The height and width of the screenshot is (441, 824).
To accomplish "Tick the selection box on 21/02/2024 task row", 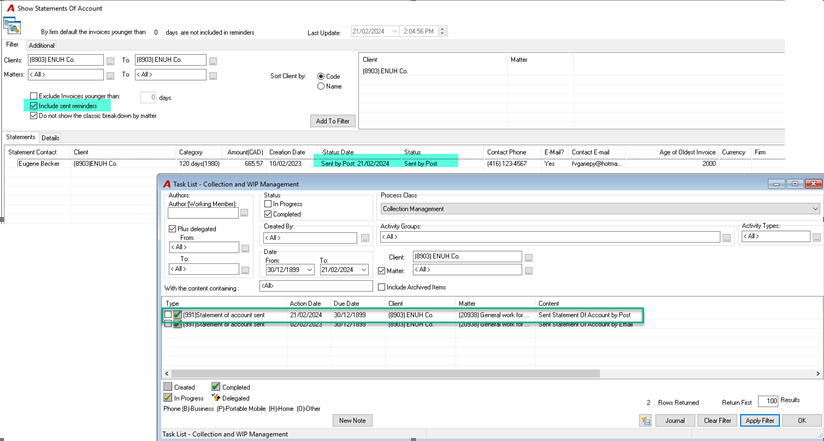I will (168, 315).
